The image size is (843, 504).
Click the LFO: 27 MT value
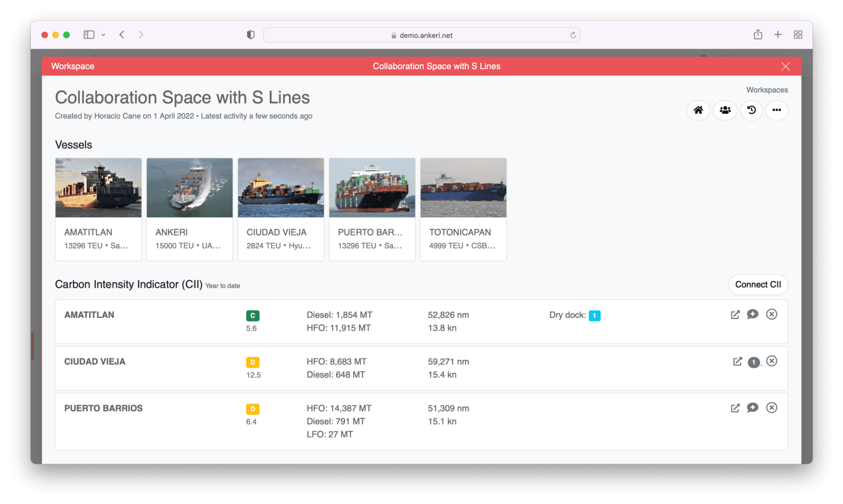(330, 434)
